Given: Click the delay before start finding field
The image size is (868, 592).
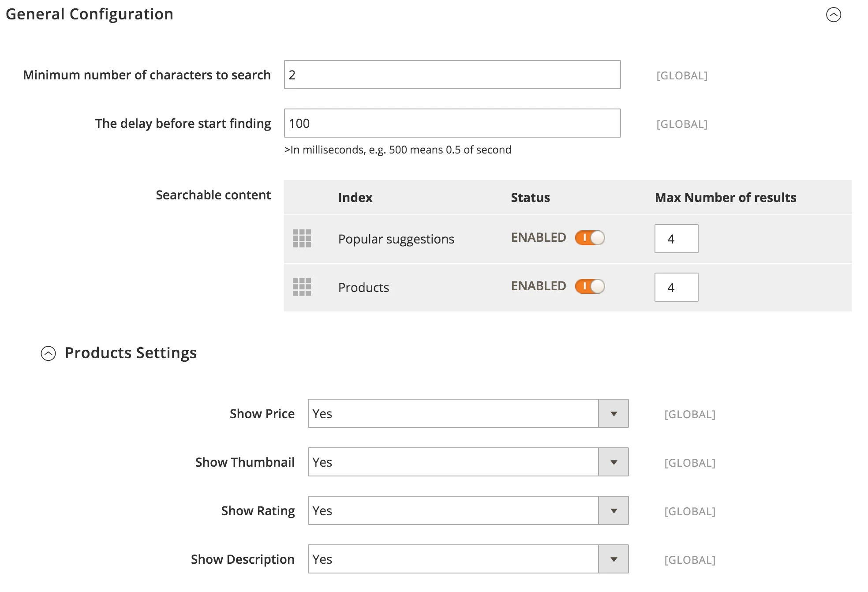Looking at the screenshot, I should (x=452, y=123).
